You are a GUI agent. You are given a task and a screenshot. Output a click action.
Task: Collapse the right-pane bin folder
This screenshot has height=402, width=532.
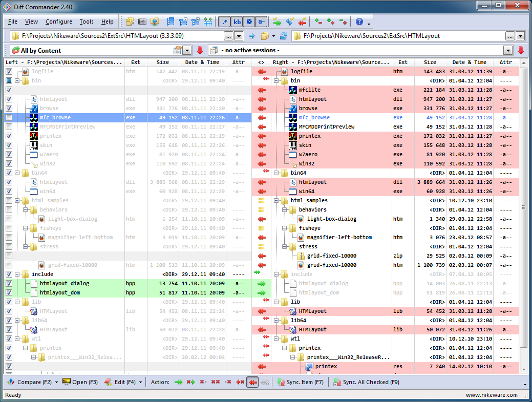pos(276,81)
